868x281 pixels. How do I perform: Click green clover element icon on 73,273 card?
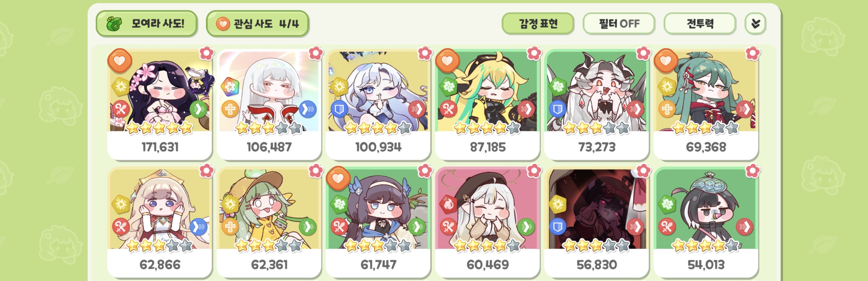coord(558,86)
